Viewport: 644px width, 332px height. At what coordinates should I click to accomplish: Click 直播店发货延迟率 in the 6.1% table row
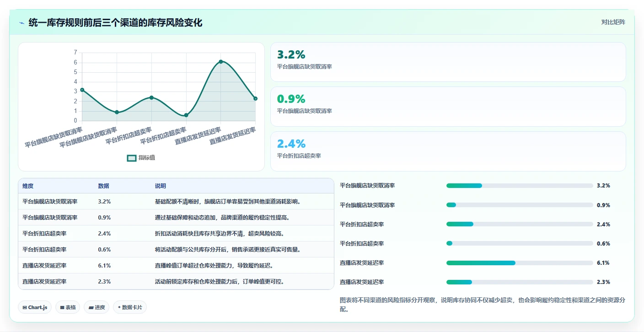[44, 265]
